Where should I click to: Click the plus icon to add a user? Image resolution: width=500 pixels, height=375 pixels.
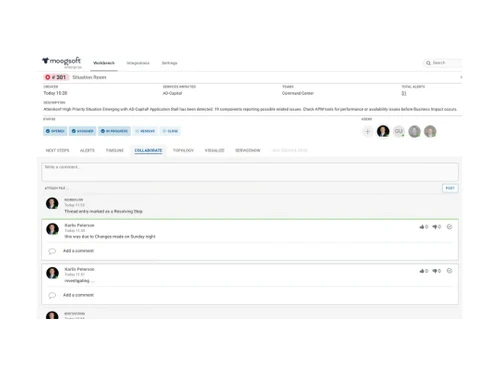tap(367, 131)
